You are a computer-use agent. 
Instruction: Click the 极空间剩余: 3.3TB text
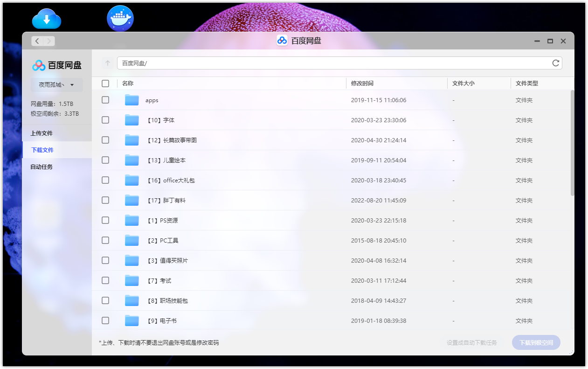tap(55, 113)
